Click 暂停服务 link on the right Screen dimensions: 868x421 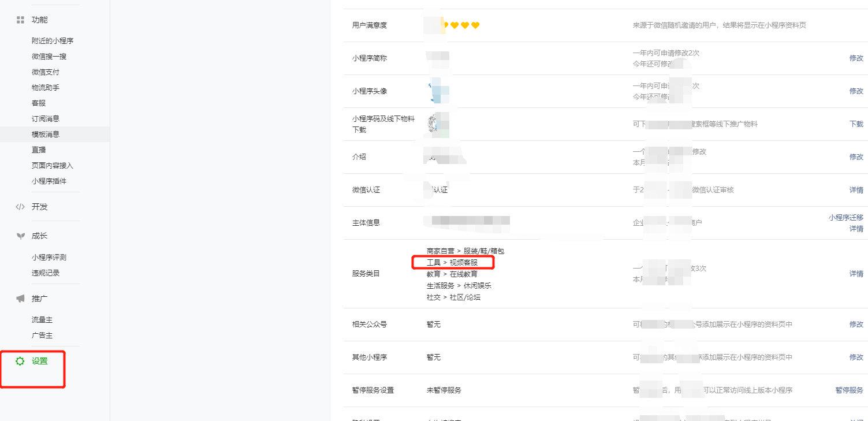[x=849, y=390]
